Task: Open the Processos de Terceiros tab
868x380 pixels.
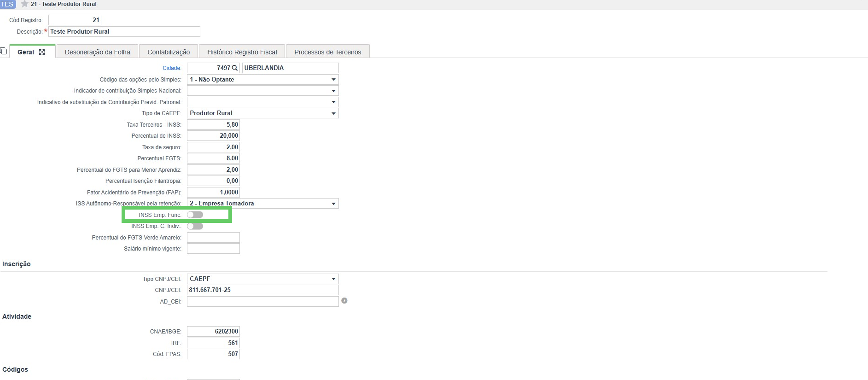Action: 328,52
